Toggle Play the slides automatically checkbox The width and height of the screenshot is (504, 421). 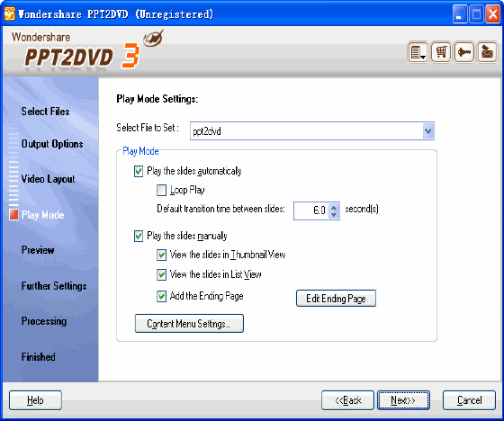139,171
